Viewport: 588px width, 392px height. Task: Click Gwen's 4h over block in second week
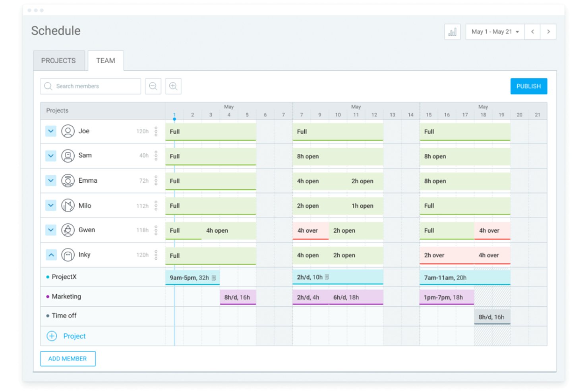pos(311,231)
